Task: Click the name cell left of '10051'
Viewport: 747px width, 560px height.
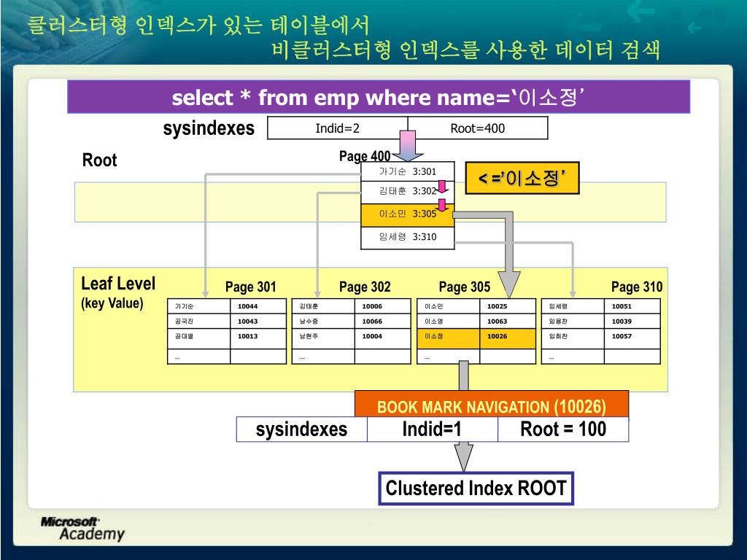Action: pos(573,306)
